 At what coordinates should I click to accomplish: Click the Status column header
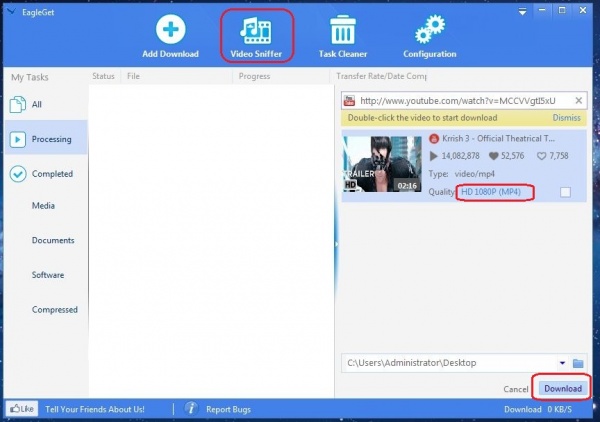[x=103, y=76]
